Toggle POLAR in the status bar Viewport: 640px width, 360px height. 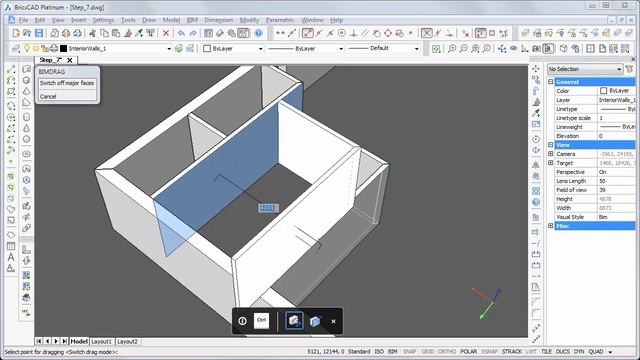[469, 351]
